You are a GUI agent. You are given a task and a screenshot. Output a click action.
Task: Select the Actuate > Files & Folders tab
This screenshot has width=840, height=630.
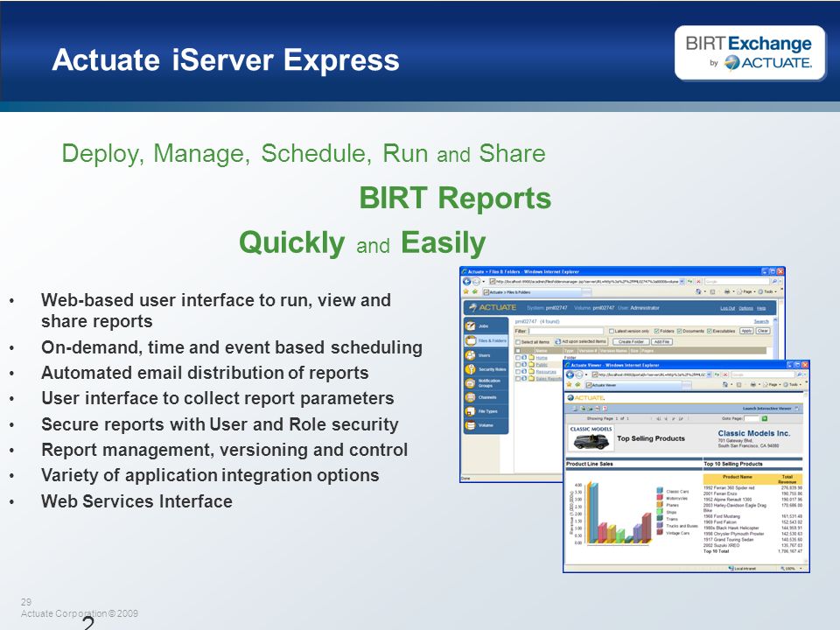coord(532,292)
